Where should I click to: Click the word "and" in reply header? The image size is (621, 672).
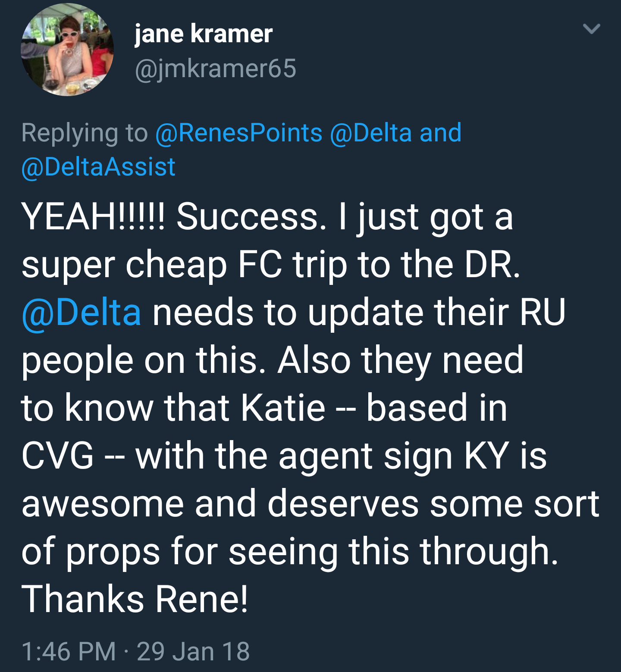coord(440,132)
